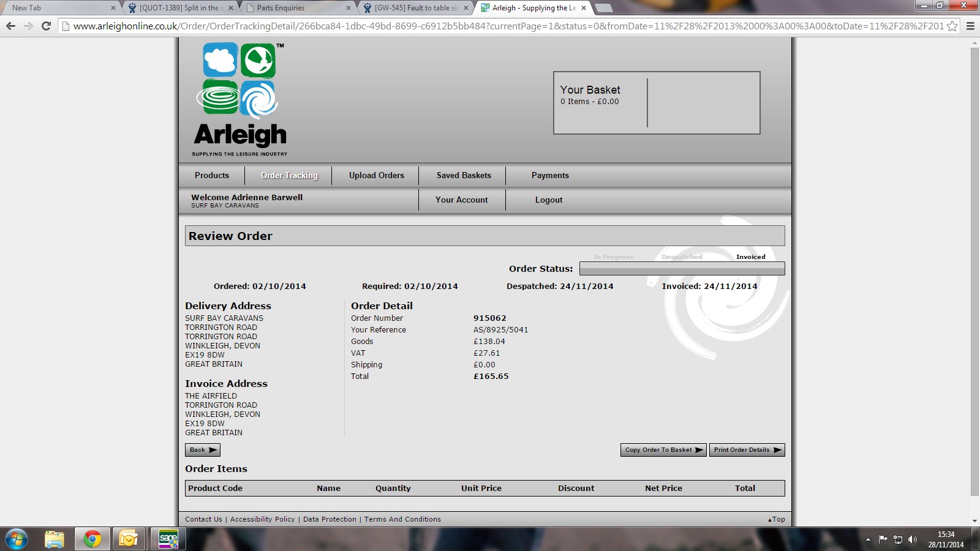
Task: Click the browser forward arrow
Action: coord(28,26)
